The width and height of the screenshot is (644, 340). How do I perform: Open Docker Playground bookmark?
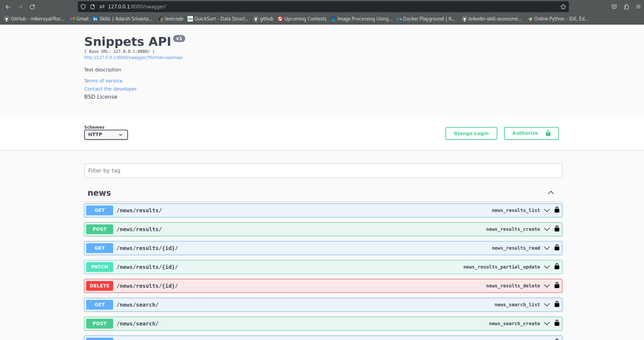[426, 19]
